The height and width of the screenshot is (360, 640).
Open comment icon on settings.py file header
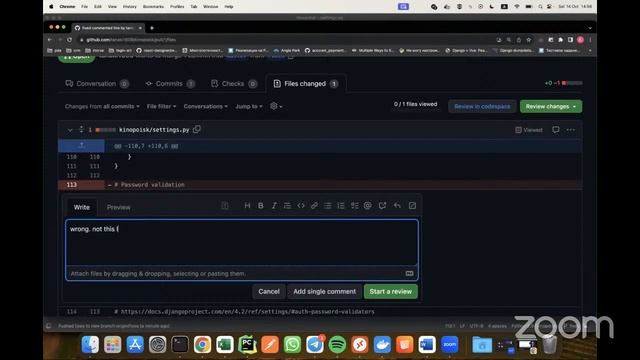(x=556, y=130)
